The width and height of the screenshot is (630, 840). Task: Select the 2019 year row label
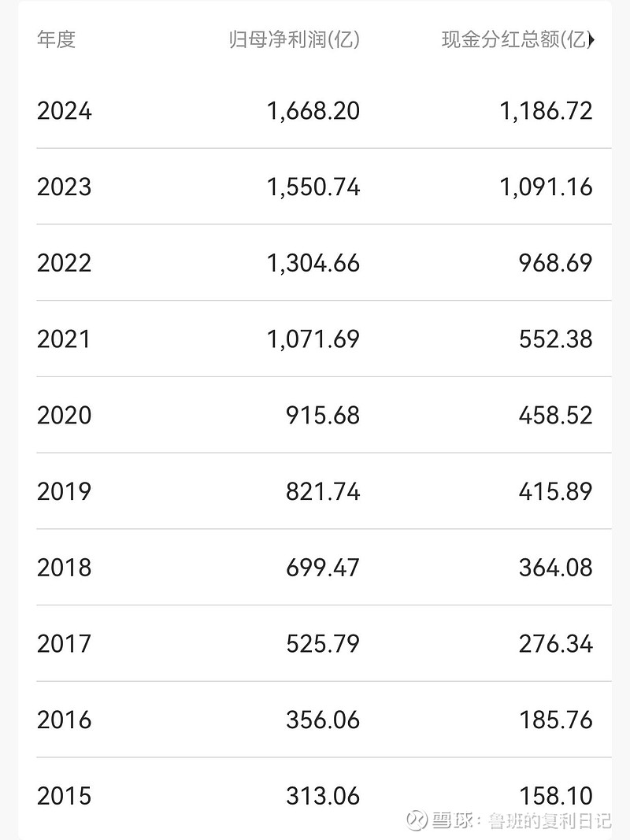point(64,491)
